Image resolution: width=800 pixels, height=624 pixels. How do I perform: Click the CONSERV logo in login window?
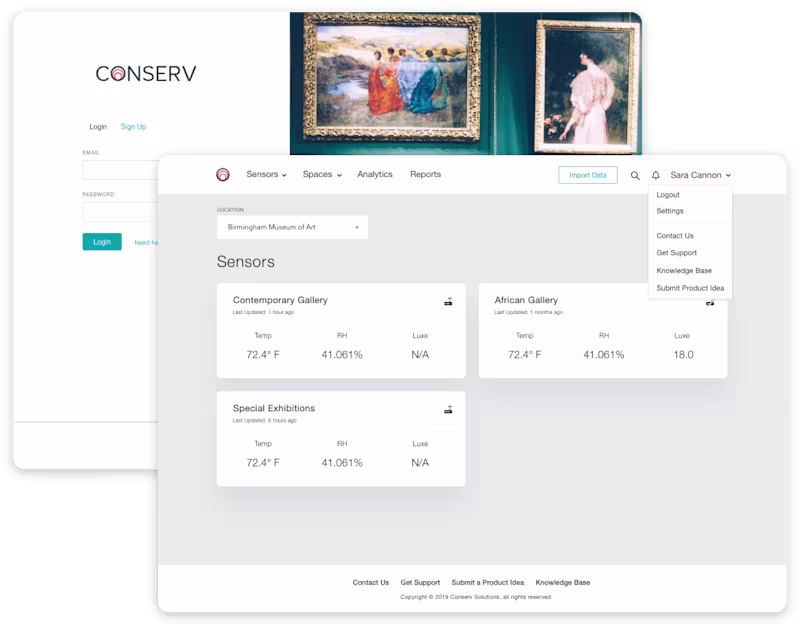tap(146, 73)
